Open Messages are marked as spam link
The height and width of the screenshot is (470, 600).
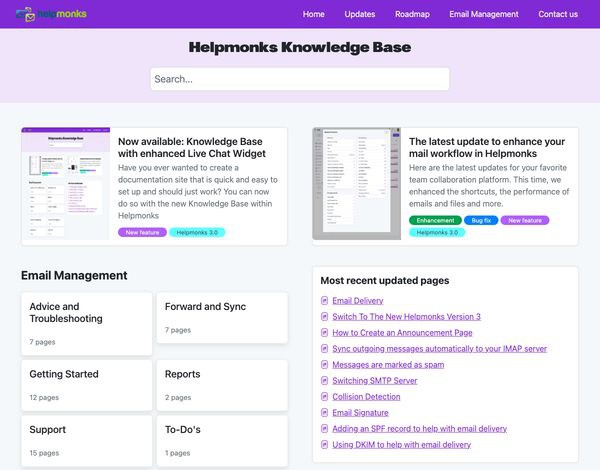point(388,365)
